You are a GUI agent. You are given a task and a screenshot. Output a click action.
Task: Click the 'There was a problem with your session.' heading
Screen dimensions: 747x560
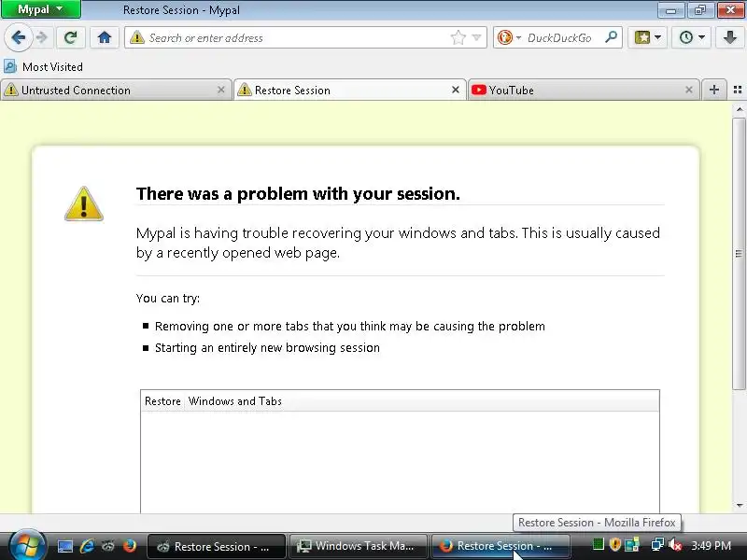point(298,194)
